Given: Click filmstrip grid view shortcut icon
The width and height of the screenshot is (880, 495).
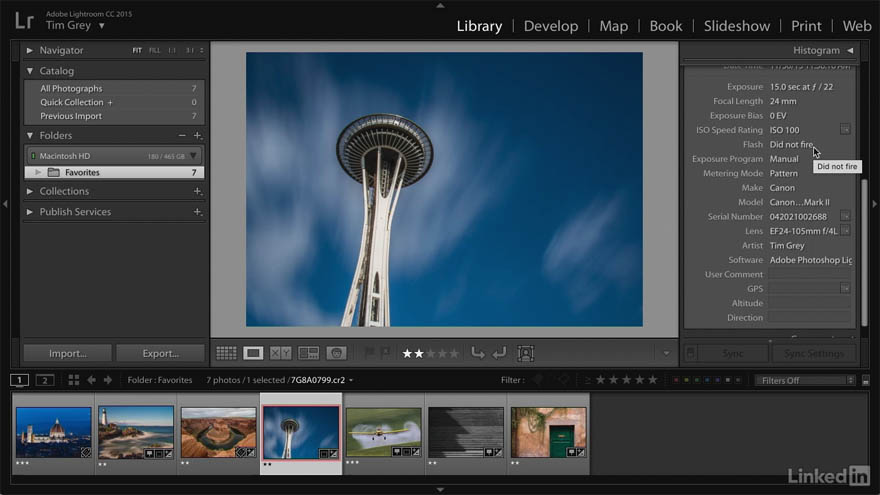Looking at the screenshot, I should coord(74,380).
